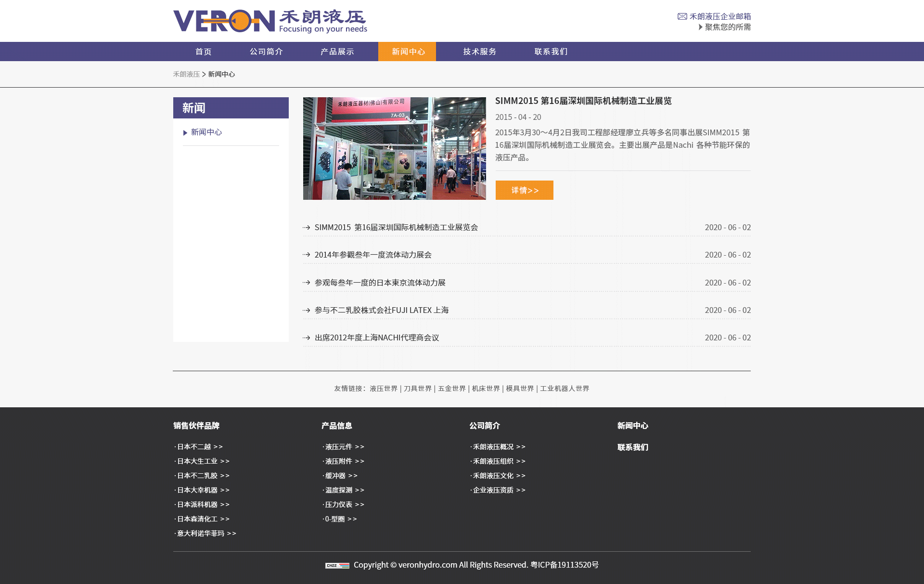Click the CNZZ statistics badge in footer
The image size is (924, 584).
[337, 565]
